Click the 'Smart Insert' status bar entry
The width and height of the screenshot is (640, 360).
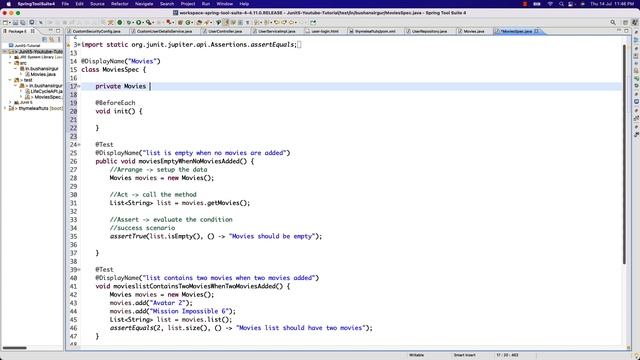[x=464, y=355]
